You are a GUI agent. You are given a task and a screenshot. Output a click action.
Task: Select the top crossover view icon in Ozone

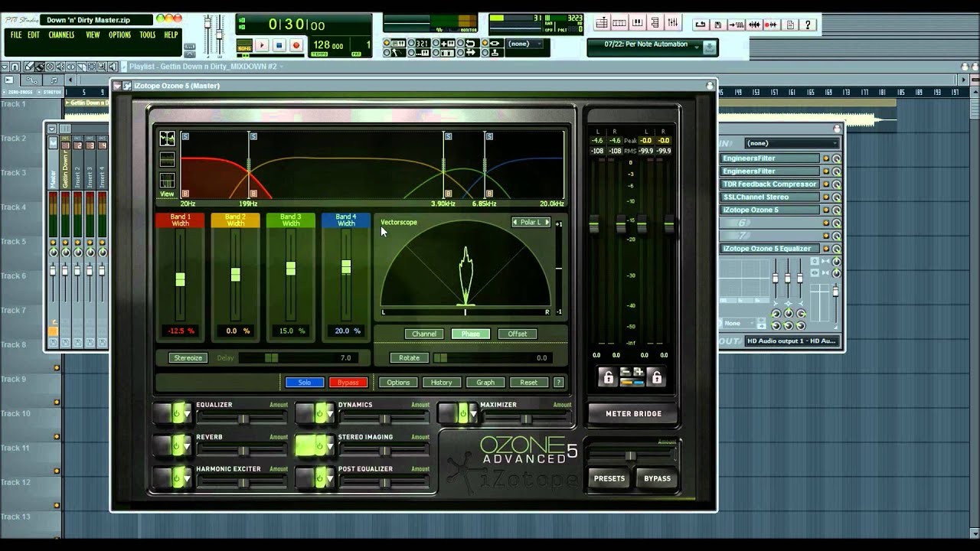coord(167,139)
